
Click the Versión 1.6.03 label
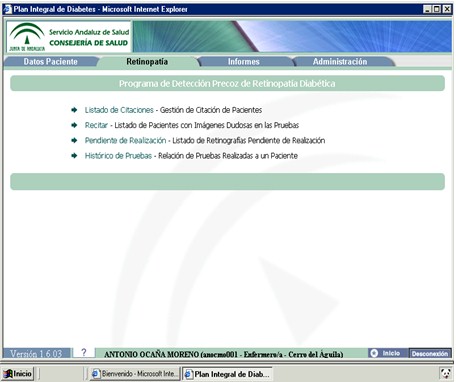[36, 354]
